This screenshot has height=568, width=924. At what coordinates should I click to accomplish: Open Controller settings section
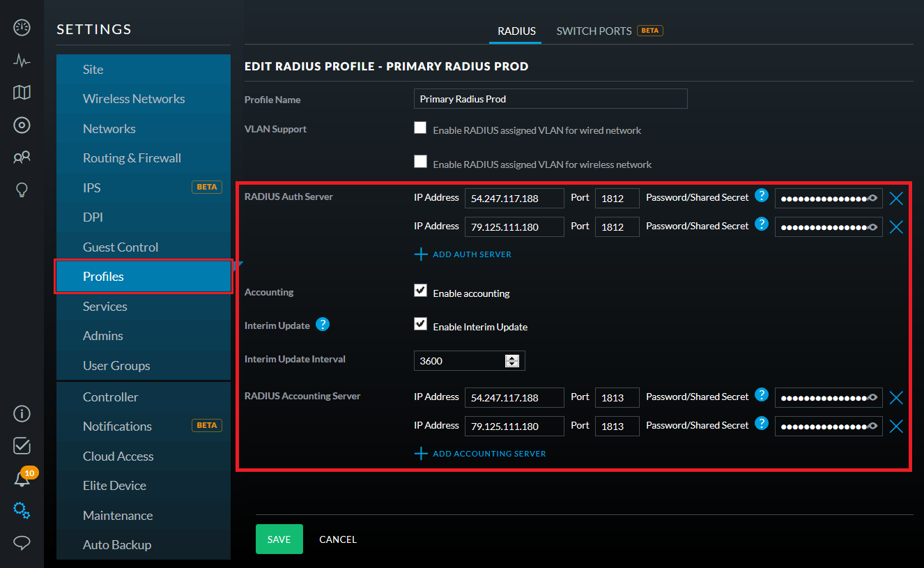coord(144,397)
